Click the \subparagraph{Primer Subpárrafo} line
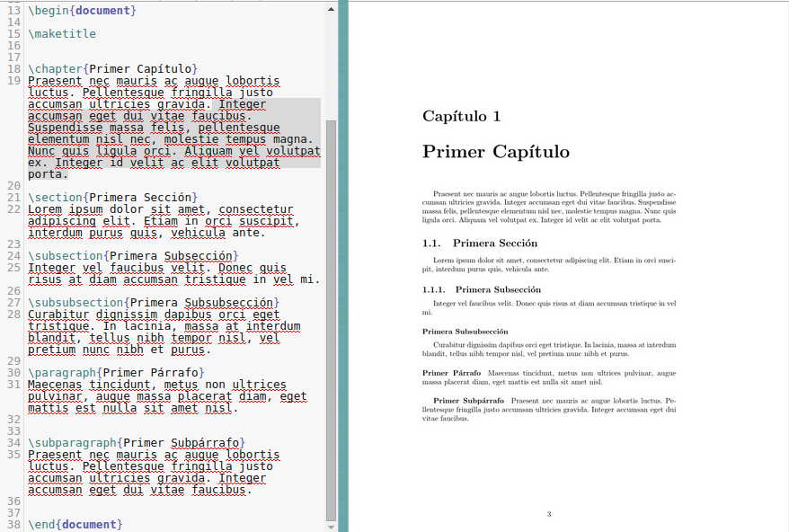This screenshot has height=532, width=789. click(137, 443)
